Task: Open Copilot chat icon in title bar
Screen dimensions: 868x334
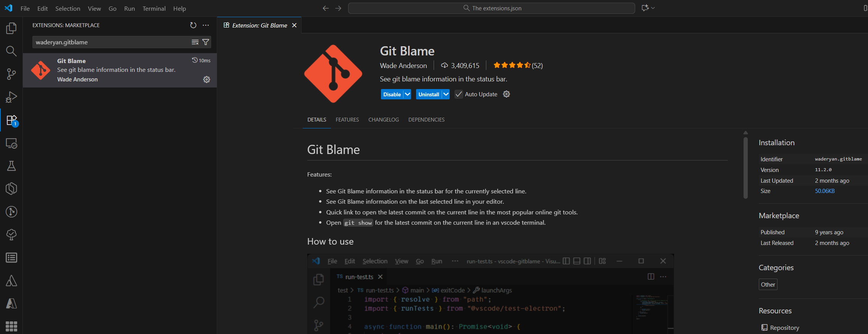Action: click(x=645, y=8)
